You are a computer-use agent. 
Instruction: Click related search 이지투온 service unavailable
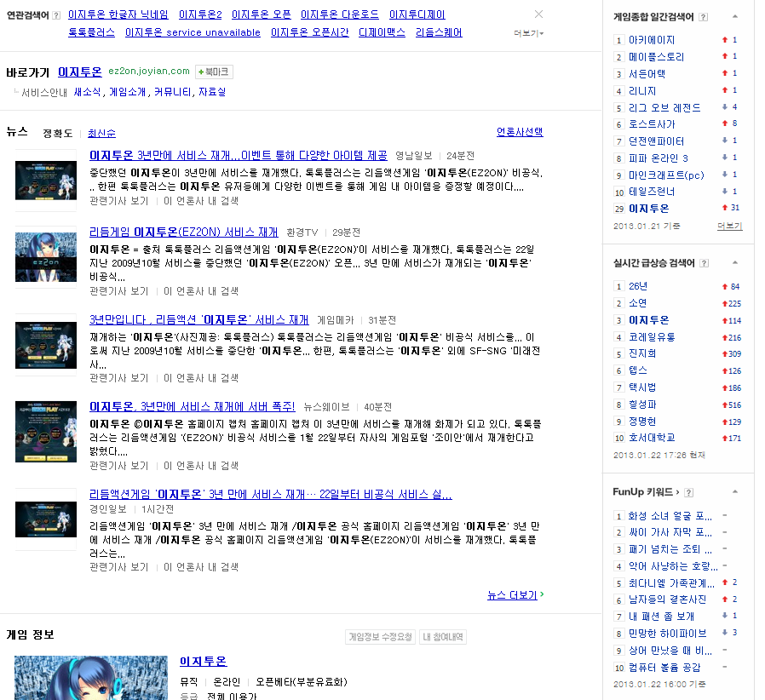point(193,32)
